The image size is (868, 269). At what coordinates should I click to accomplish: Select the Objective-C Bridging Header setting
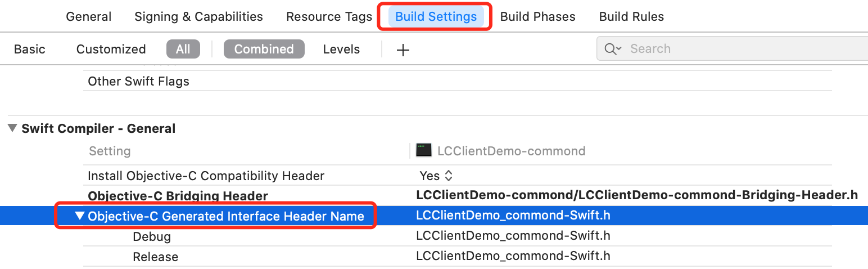click(178, 196)
